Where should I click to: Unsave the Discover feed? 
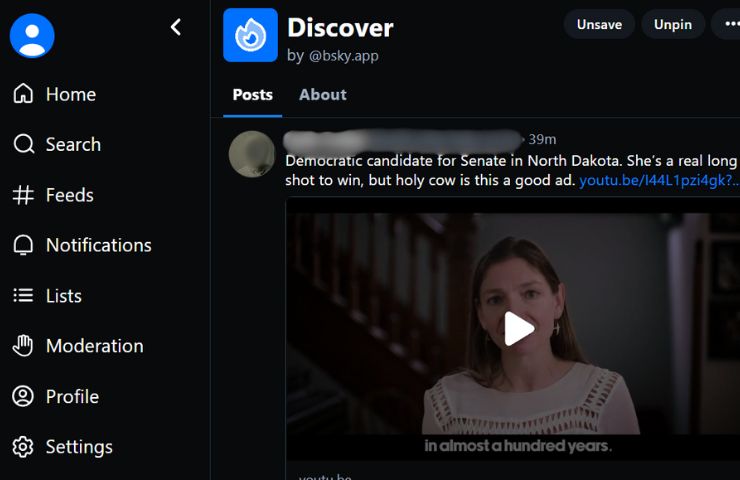click(x=599, y=24)
